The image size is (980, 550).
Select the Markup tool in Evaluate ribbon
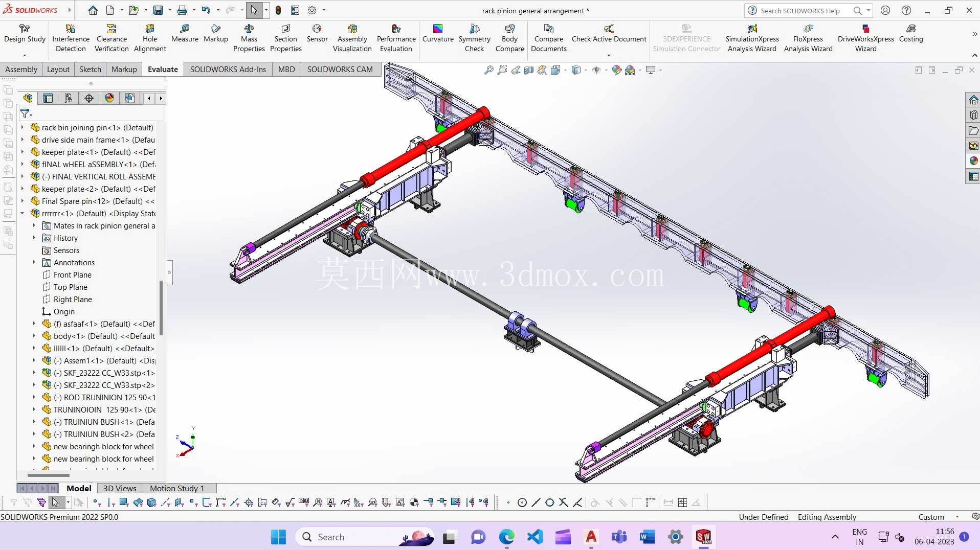[x=216, y=34]
